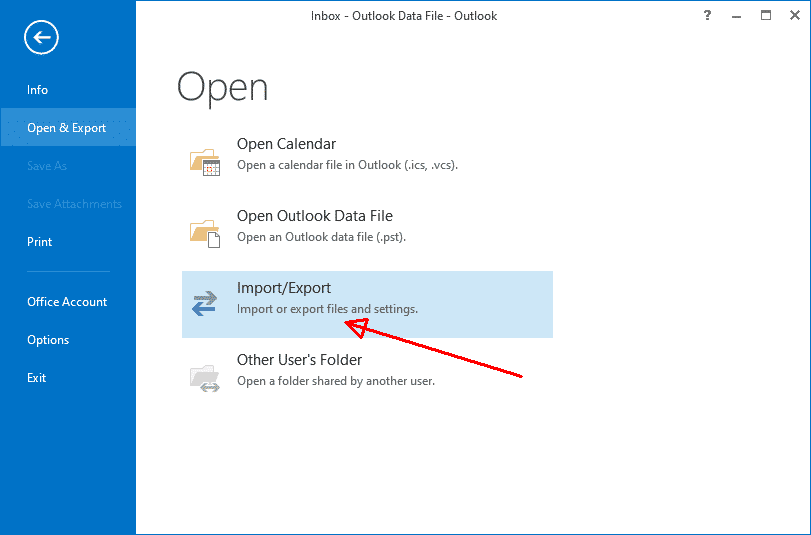Open Office Account page

tap(67, 302)
